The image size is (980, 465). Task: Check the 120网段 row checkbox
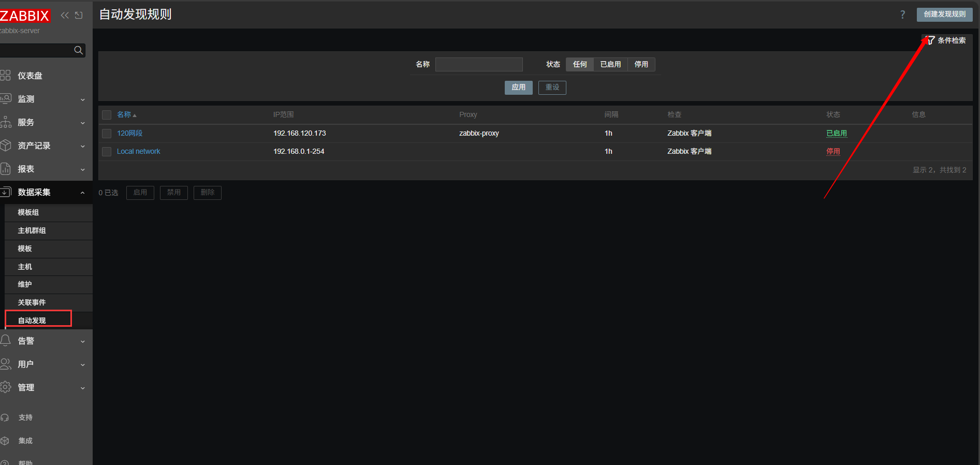tap(107, 134)
